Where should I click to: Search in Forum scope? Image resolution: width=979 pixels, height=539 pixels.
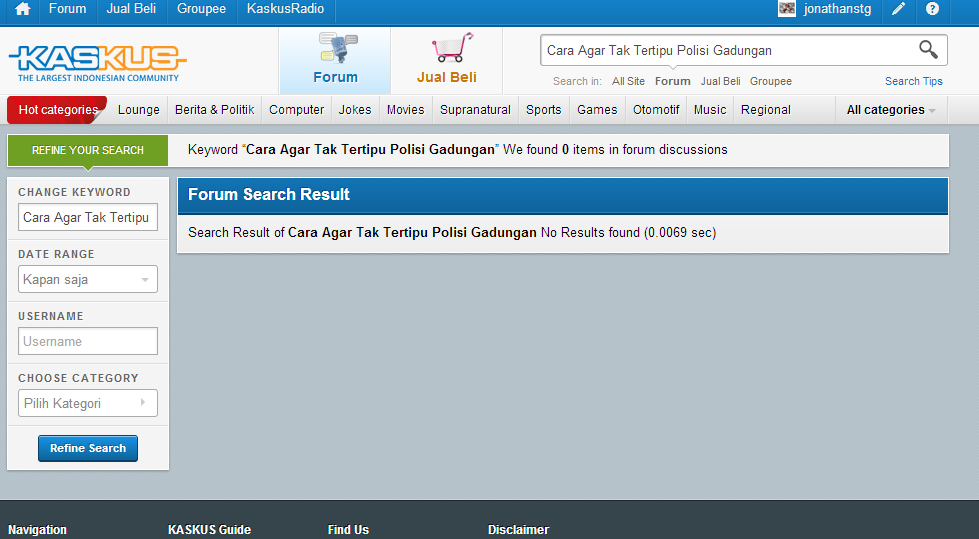tap(672, 81)
